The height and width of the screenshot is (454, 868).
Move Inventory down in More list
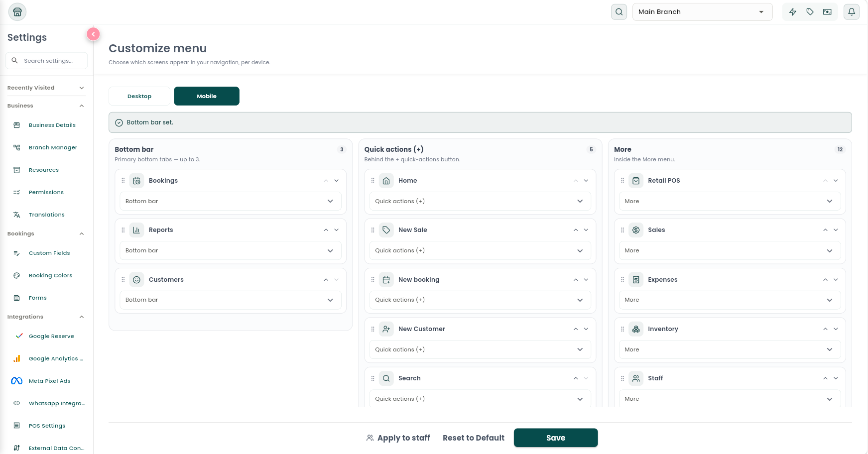coord(836,329)
